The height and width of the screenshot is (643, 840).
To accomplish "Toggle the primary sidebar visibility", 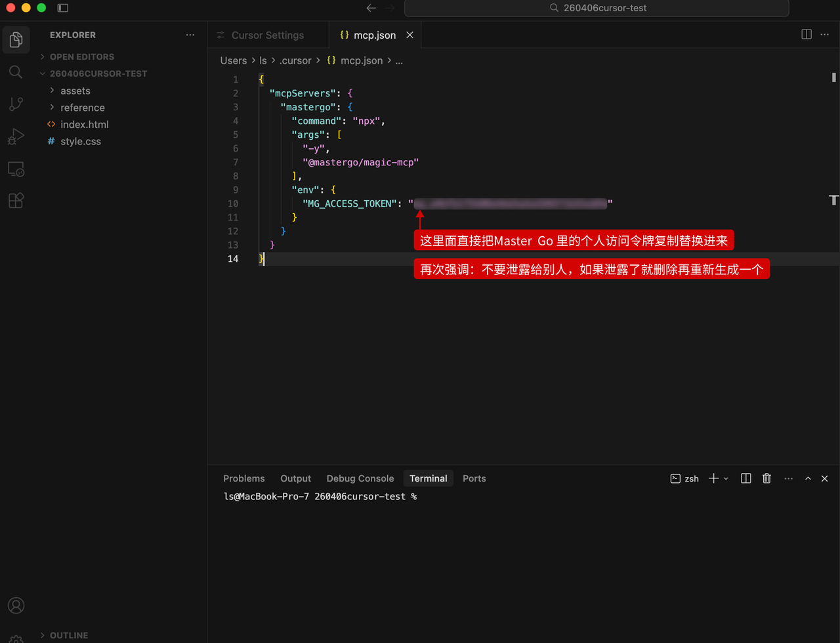I will tap(62, 8).
